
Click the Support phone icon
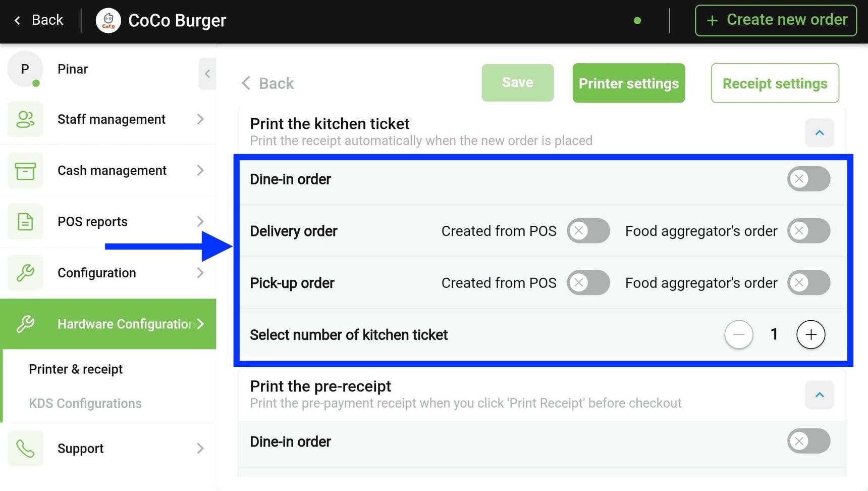[25, 449]
